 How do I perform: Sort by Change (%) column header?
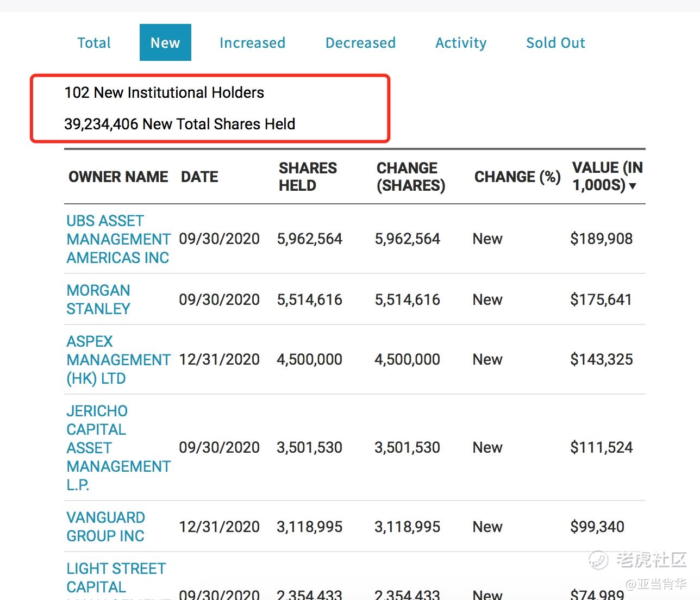point(517,177)
